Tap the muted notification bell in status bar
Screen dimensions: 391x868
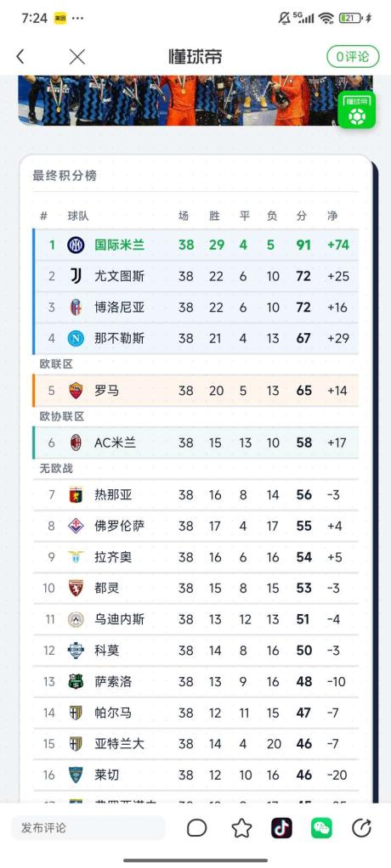[284, 19]
